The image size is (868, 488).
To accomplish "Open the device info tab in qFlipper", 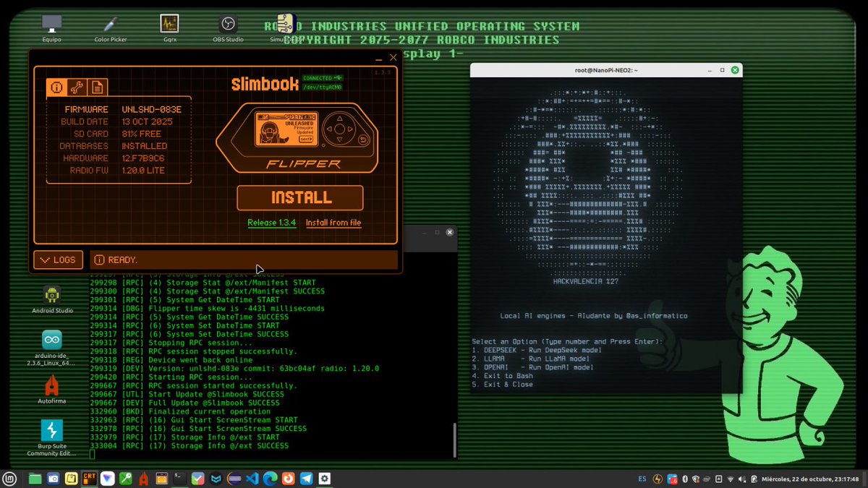I will (x=56, y=88).
